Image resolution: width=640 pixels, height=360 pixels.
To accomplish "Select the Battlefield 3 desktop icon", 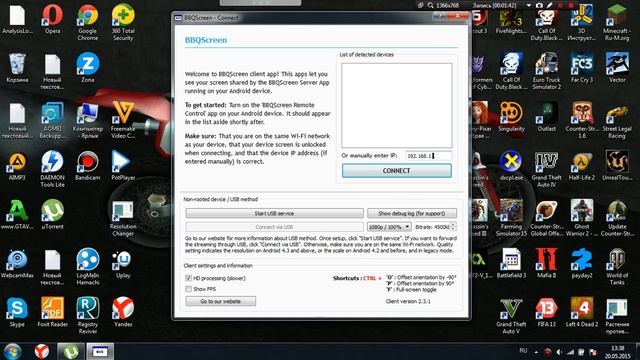I will (511, 264).
